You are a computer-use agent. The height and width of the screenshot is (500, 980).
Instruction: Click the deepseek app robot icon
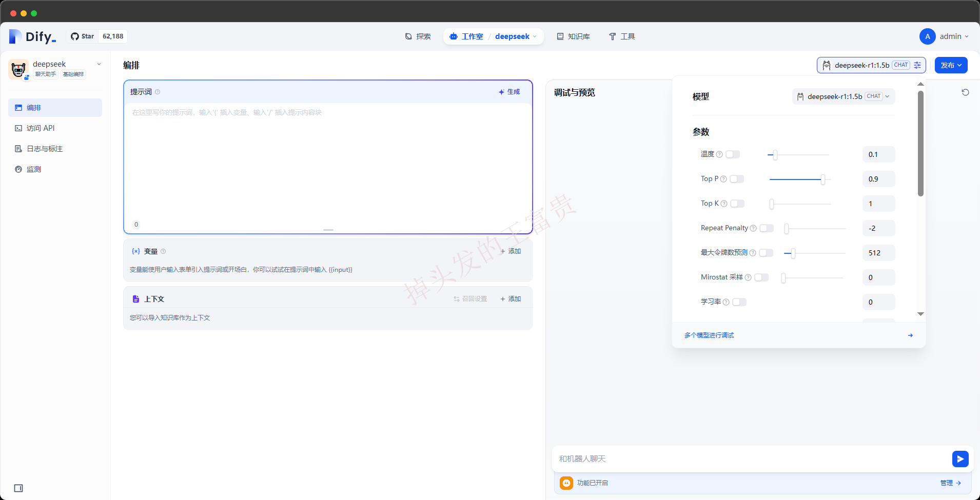(18, 69)
